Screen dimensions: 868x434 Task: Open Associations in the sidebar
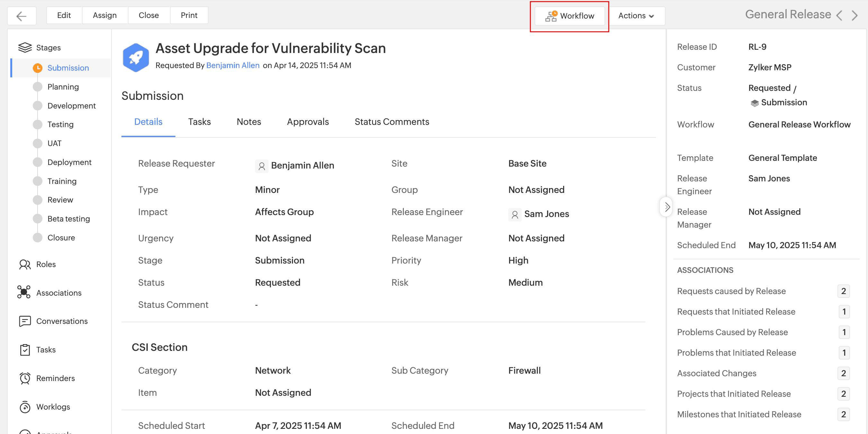tap(59, 292)
